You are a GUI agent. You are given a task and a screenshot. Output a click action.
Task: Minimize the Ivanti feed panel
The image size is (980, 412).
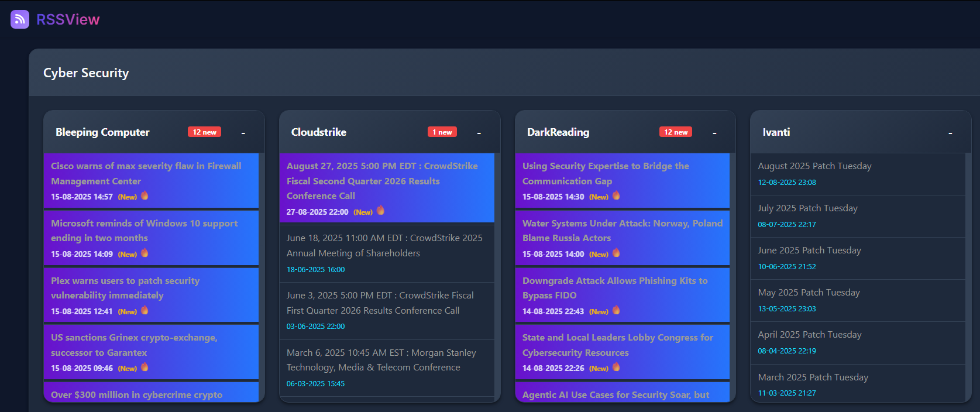click(x=950, y=133)
